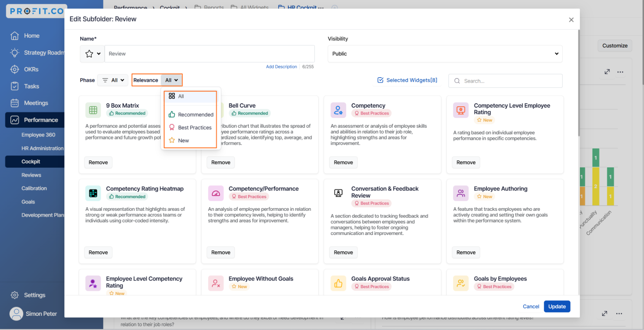The height and width of the screenshot is (330, 644).
Task: Open Goals in the sidebar
Action: click(x=28, y=202)
